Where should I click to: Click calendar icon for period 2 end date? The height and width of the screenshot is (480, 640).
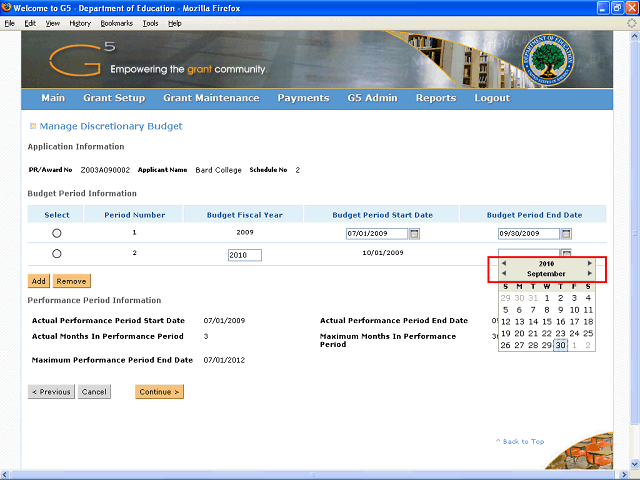(566, 254)
